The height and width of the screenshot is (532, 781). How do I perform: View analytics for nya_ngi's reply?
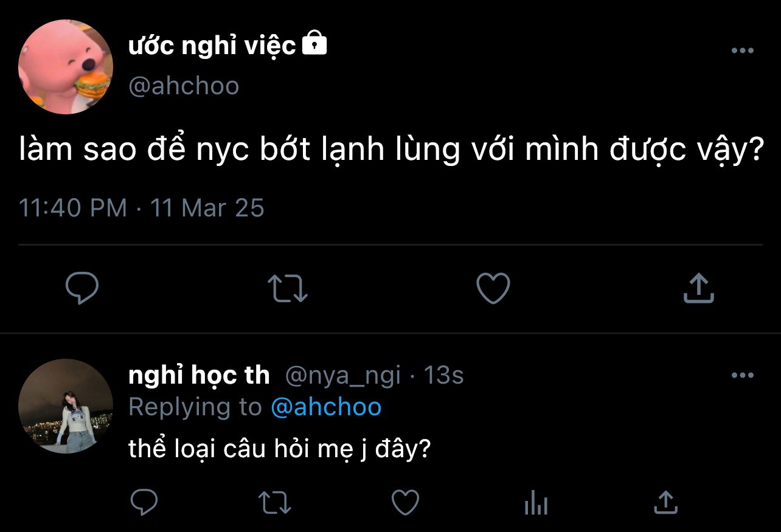[x=536, y=503]
